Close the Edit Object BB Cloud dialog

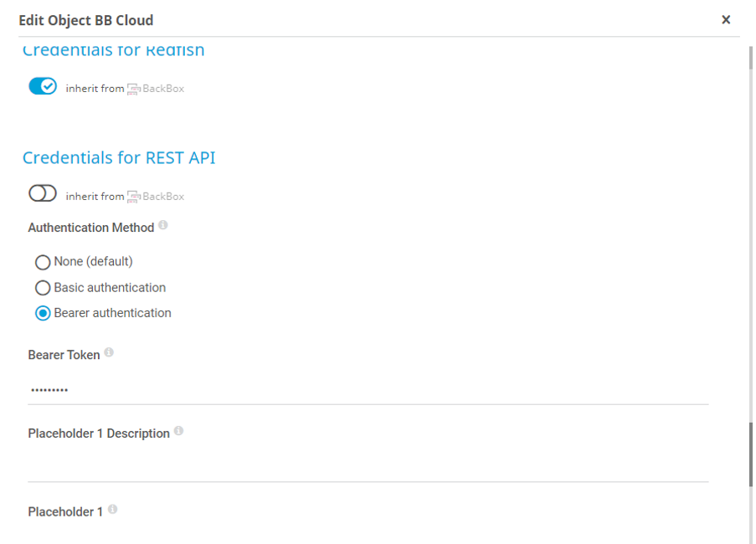click(726, 20)
